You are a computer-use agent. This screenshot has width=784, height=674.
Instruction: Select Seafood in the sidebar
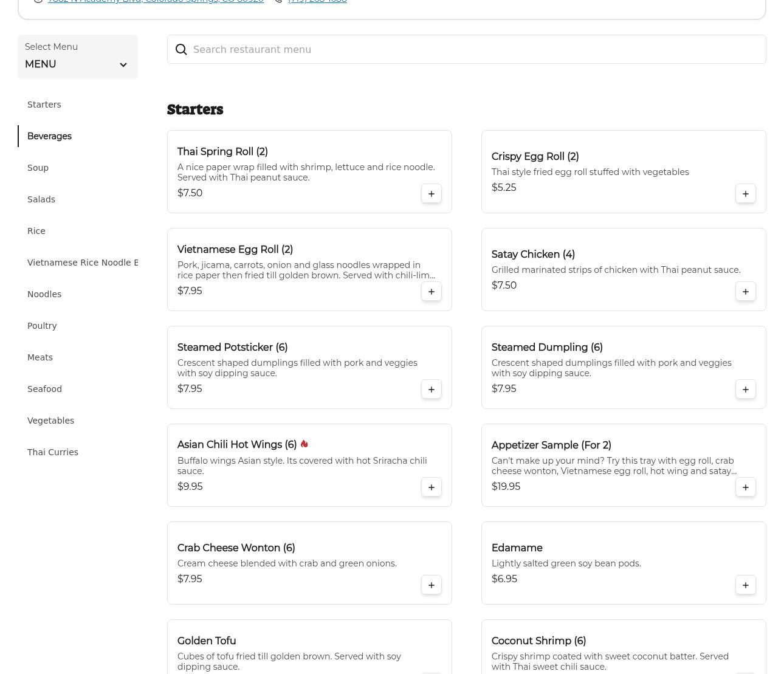[x=44, y=389]
